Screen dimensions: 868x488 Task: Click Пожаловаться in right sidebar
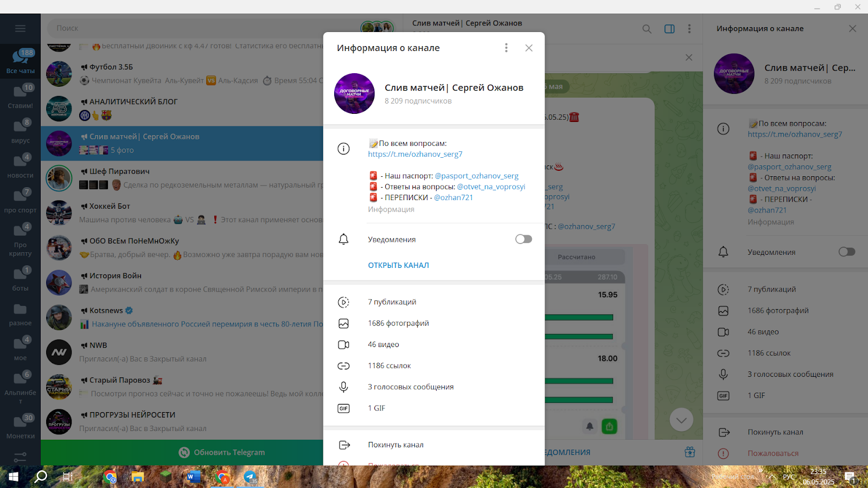click(x=773, y=453)
